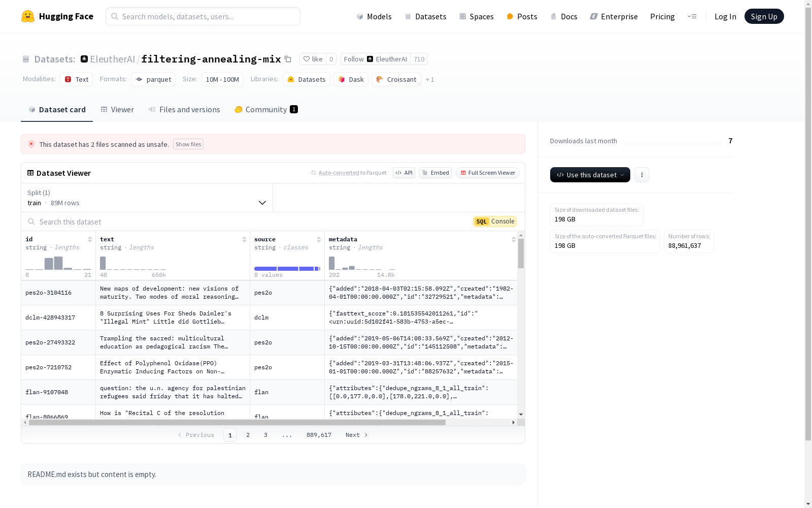
Task: Open the Models page
Action: coord(374,16)
